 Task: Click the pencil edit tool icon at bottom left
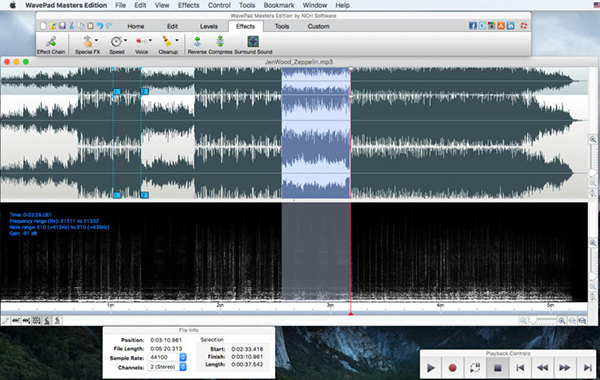pyautogui.click(x=5, y=321)
